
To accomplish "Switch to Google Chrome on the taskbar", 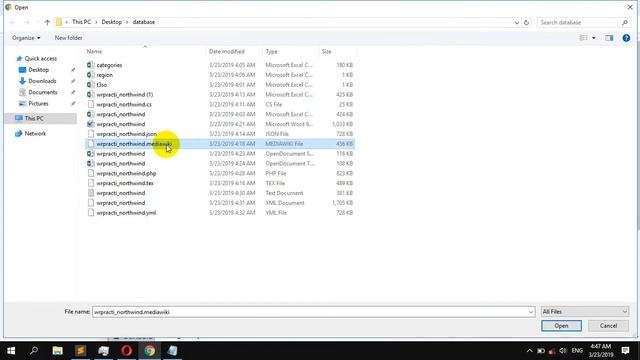I will coord(149,351).
